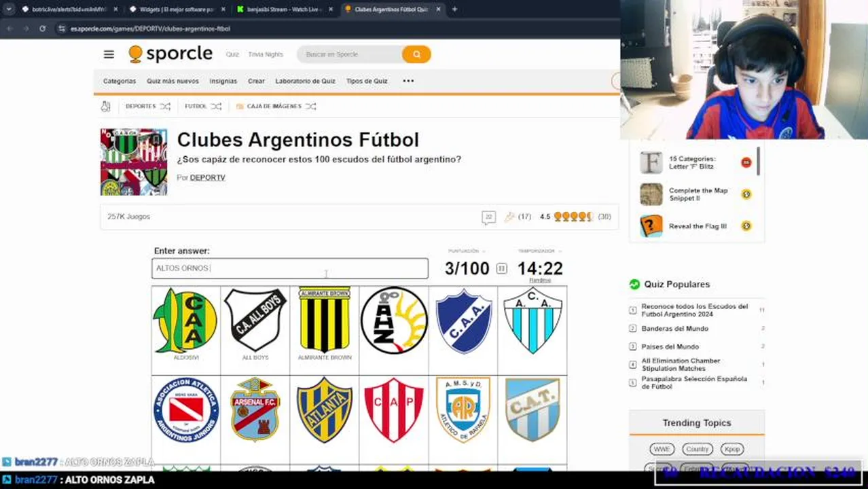Expand the Puntuación dropdown arrow
Viewport: 868px width, 489px height.
484,251
